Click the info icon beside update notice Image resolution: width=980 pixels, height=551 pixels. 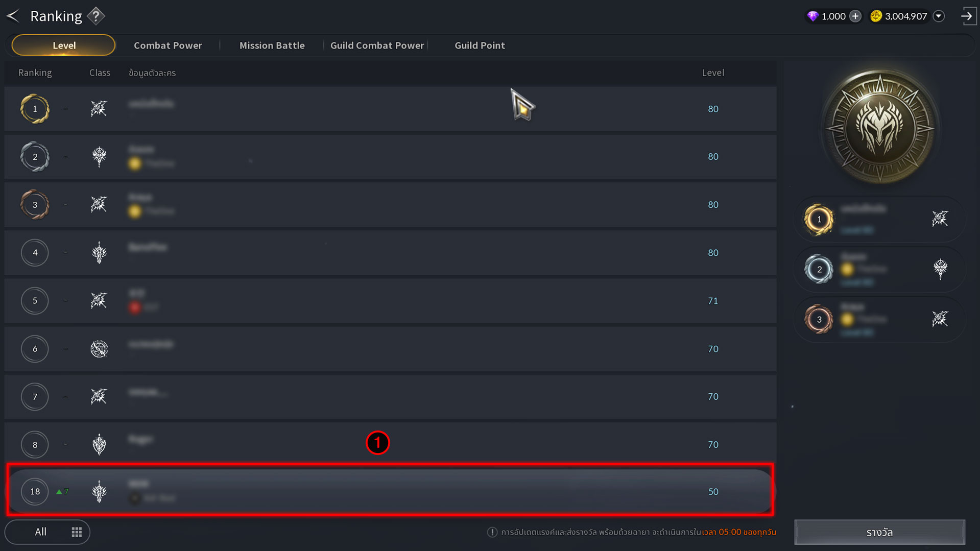coord(492,532)
